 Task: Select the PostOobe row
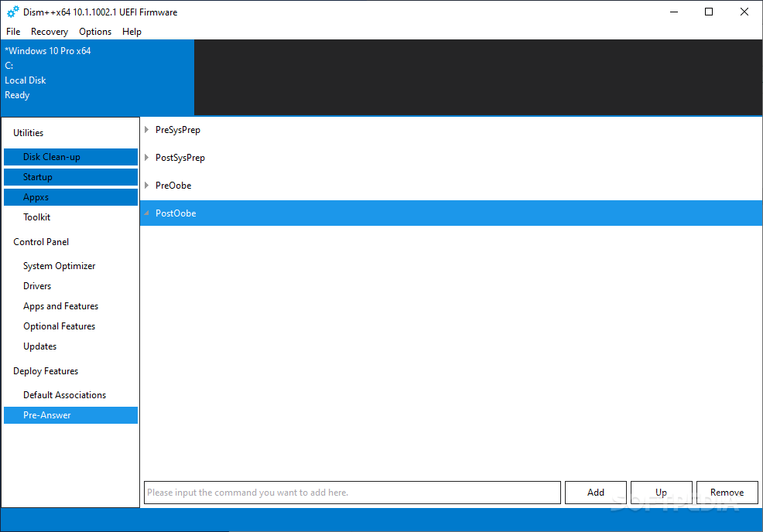click(451, 213)
